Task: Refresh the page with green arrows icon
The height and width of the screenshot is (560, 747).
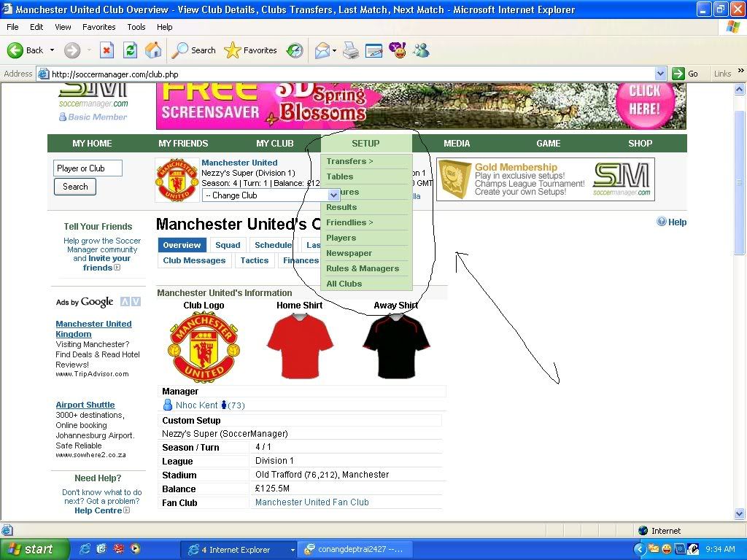Action: pyautogui.click(x=130, y=50)
